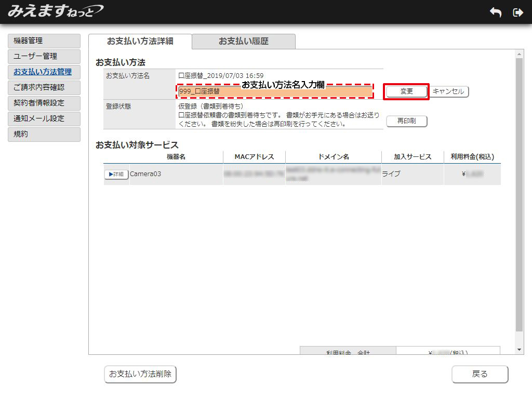Click the 変更 button
532x399 pixels.
point(406,91)
